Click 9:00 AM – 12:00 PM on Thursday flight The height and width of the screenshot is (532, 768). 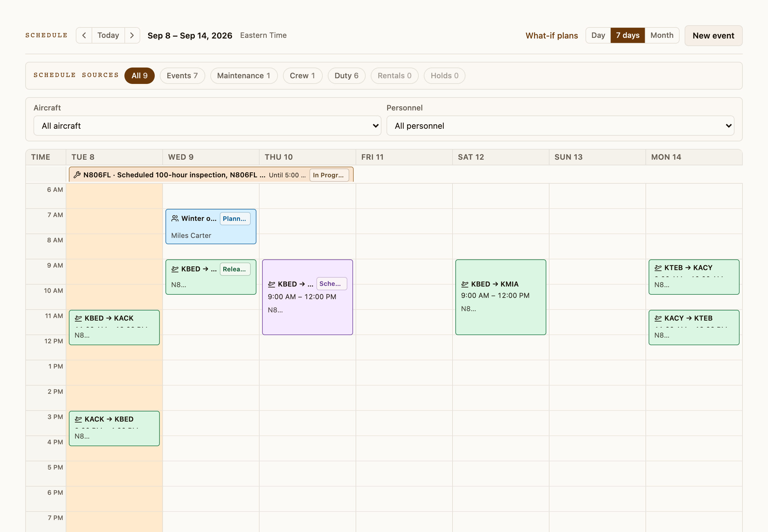tap(302, 297)
